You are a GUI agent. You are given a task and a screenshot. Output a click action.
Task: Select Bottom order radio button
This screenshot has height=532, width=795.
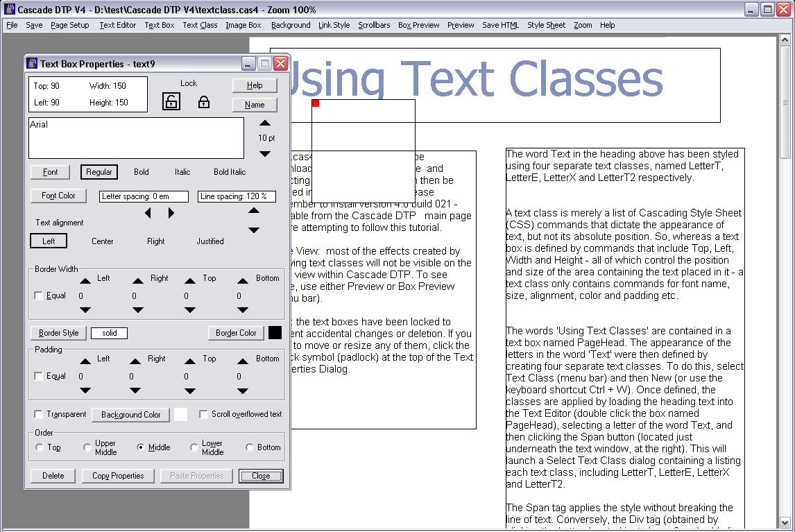tap(250, 447)
